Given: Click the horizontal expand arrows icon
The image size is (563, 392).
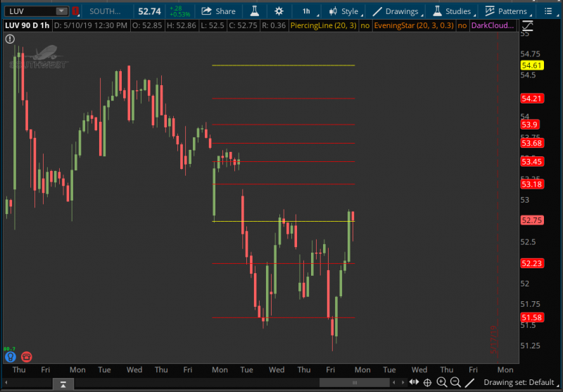Looking at the screenshot, I should coord(413,382).
